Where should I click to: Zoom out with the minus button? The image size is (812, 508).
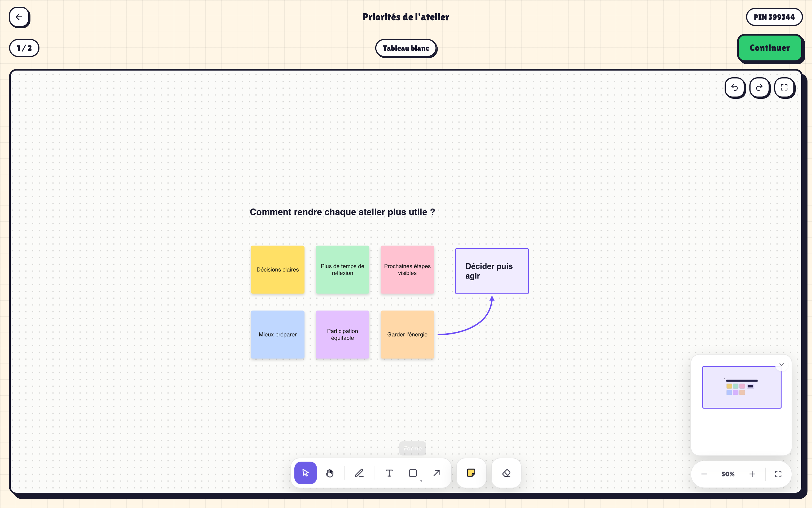tap(704, 474)
